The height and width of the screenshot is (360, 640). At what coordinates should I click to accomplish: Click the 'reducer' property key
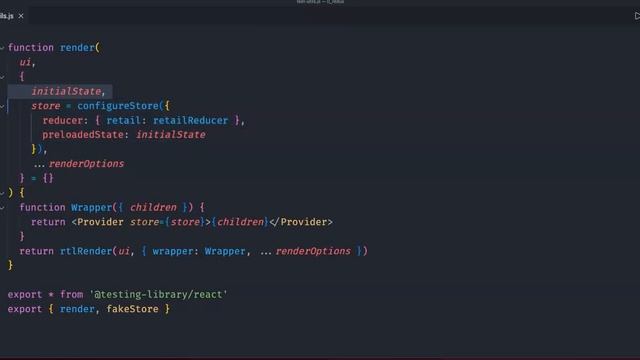click(62, 120)
